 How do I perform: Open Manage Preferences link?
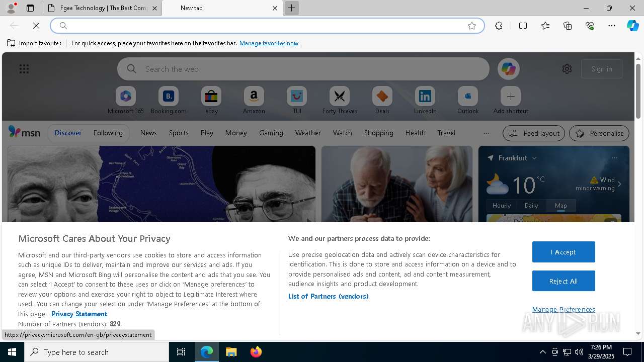pyautogui.click(x=563, y=309)
